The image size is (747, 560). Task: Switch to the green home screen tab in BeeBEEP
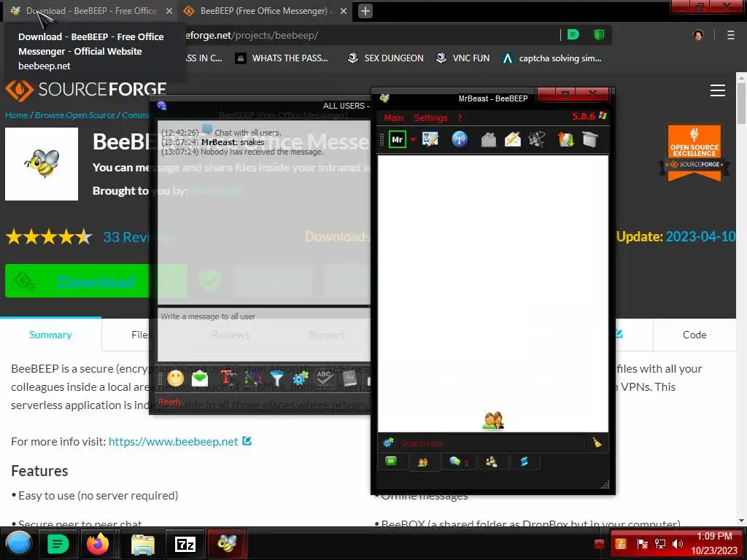(391, 462)
